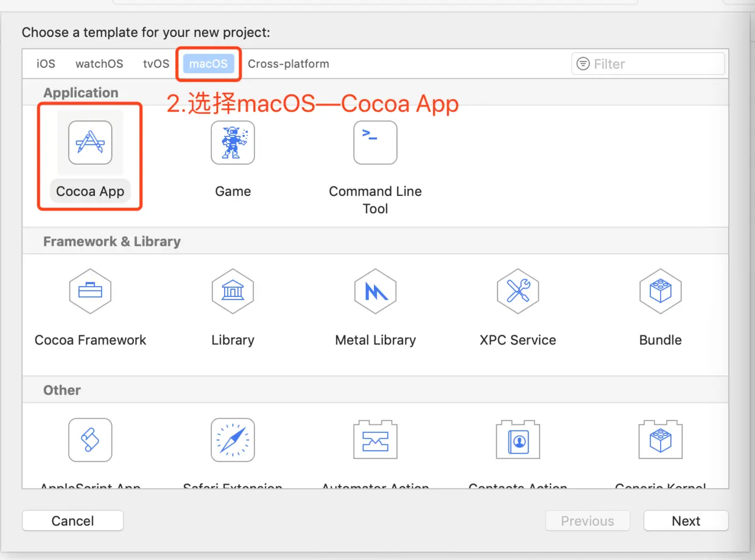Screen dimensions: 755x560
Task: Click the Application section header
Action: pyautogui.click(x=80, y=93)
